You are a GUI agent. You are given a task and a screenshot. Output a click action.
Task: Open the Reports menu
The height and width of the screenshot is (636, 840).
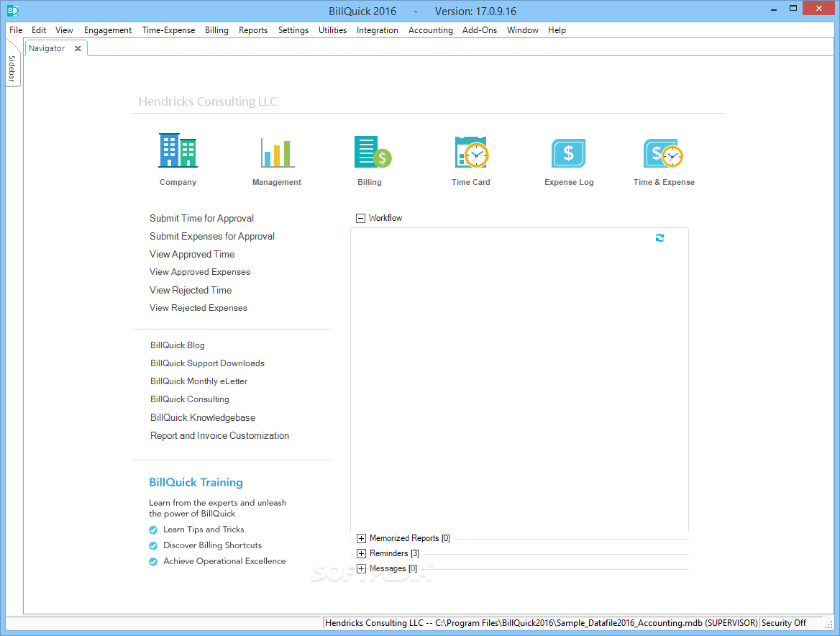253,30
